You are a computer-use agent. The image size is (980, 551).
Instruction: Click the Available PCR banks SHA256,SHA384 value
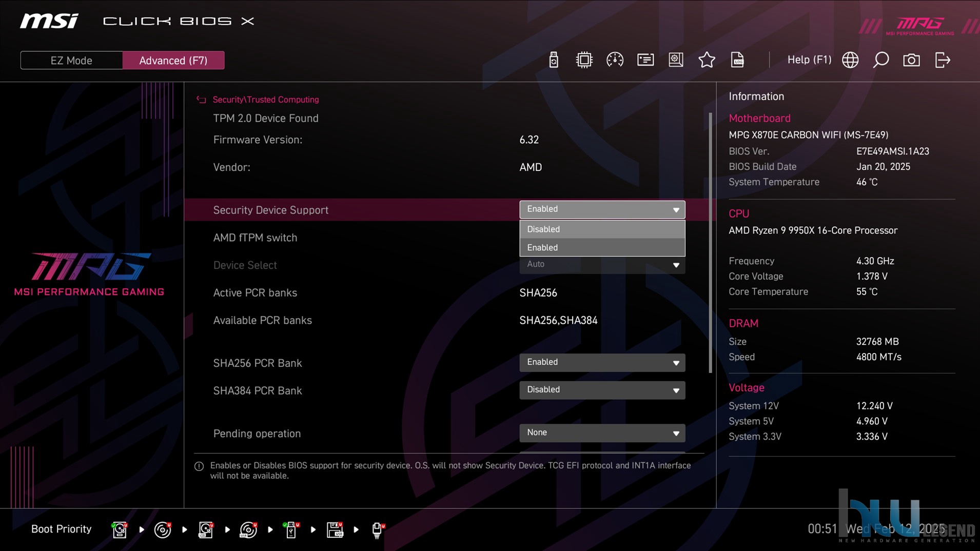[558, 321]
